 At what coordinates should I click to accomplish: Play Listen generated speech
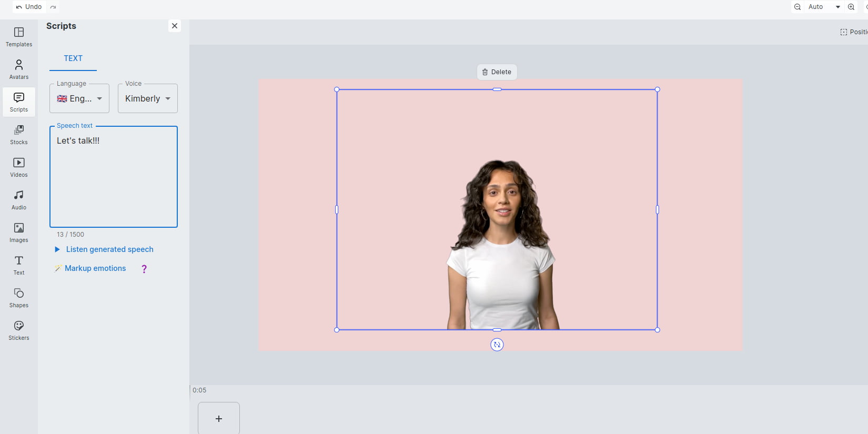point(104,249)
